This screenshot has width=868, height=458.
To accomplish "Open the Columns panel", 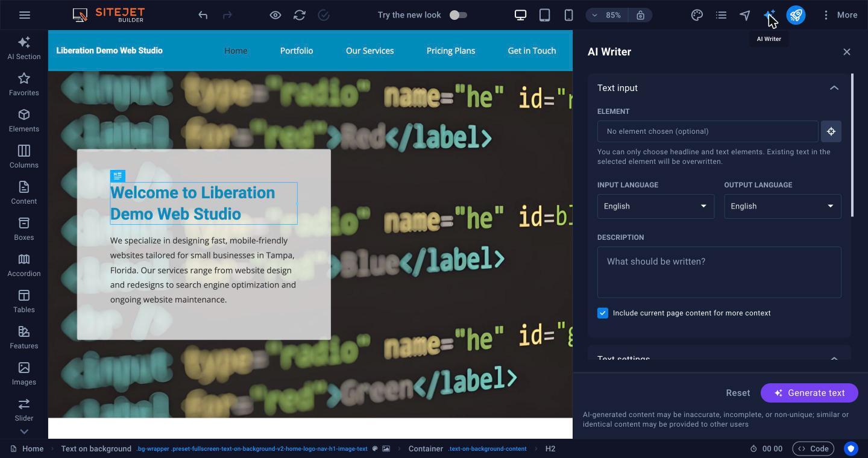I will pos(24,157).
